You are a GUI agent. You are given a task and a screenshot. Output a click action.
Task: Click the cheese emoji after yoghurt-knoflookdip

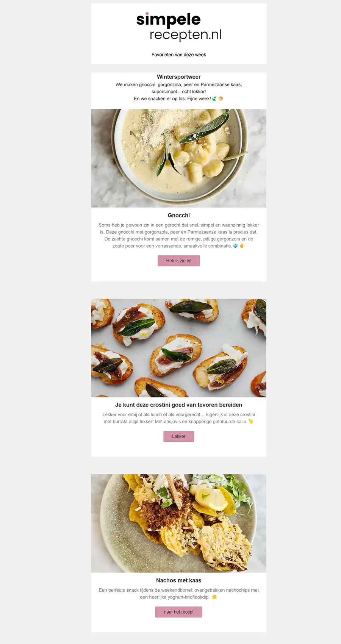(x=214, y=597)
